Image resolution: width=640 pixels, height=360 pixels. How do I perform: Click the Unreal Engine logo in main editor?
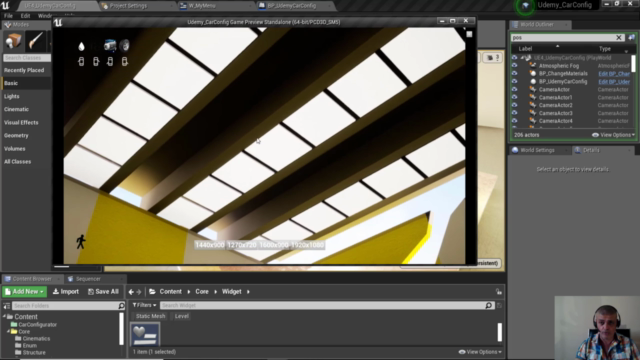point(5,5)
